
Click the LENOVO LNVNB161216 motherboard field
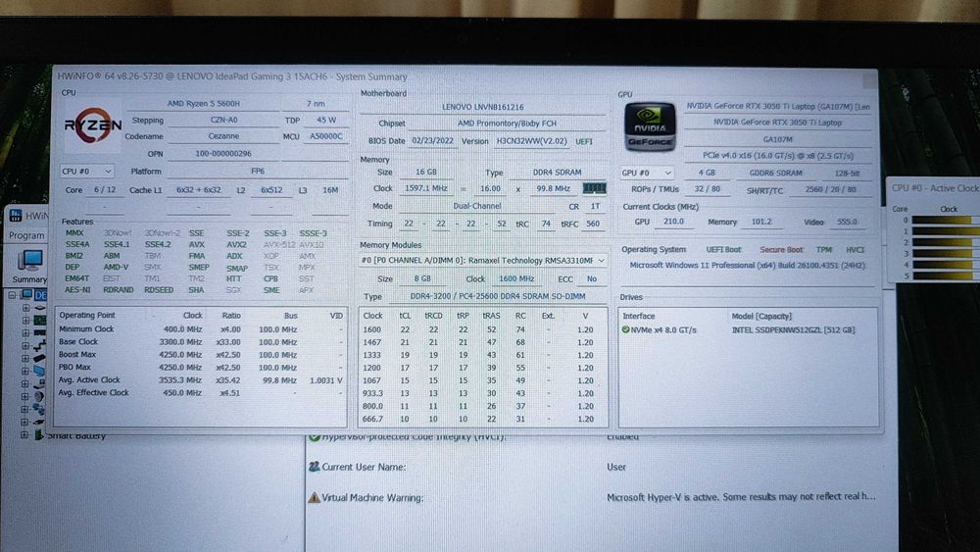482,107
